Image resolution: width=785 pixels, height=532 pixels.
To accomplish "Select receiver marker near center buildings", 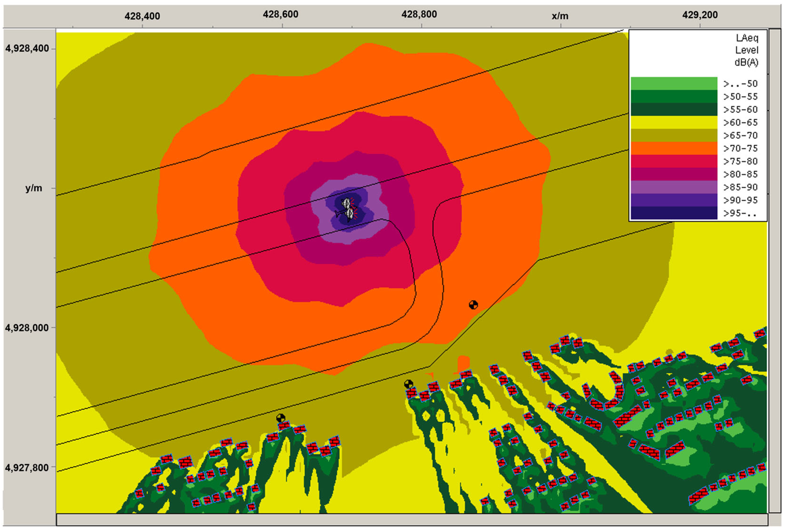I will pyautogui.click(x=408, y=384).
